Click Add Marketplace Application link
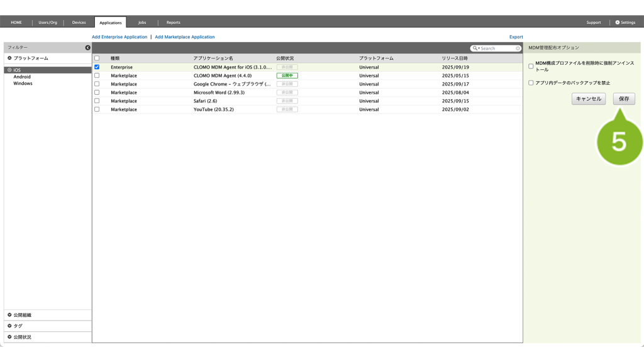644x362 pixels. pyautogui.click(x=185, y=37)
